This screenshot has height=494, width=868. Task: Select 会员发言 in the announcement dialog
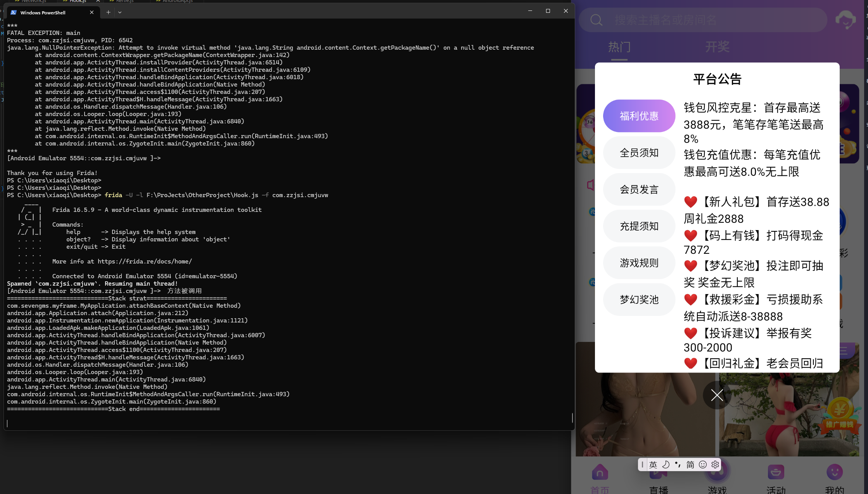[639, 189]
